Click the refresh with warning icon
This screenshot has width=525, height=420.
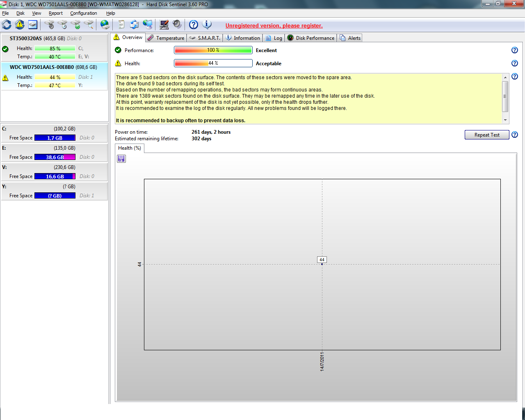pyautogui.click(x=20, y=25)
